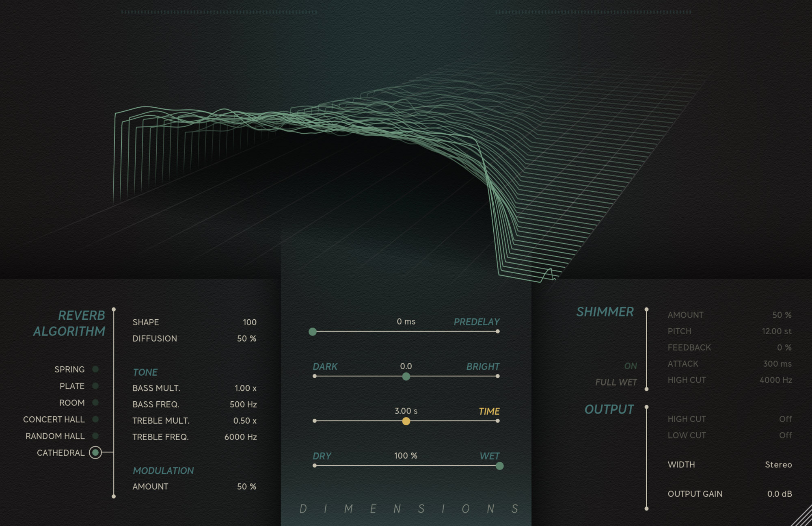Click the Shape value of 100
The height and width of the screenshot is (526, 812).
tap(249, 322)
